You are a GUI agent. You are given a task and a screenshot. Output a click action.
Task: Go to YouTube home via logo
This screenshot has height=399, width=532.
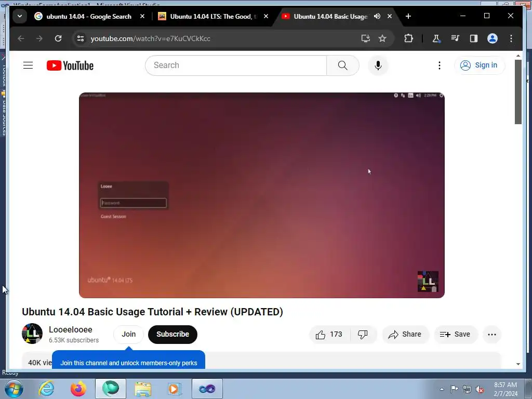coord(70,65)
